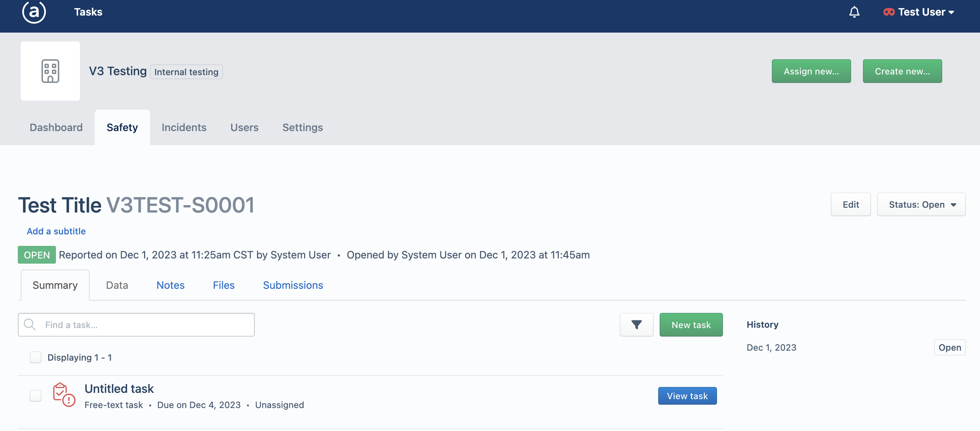This screenshot has height=431, width=980.
Task: Toggle the select-all tasks checkbox
Action: [36, 357]
